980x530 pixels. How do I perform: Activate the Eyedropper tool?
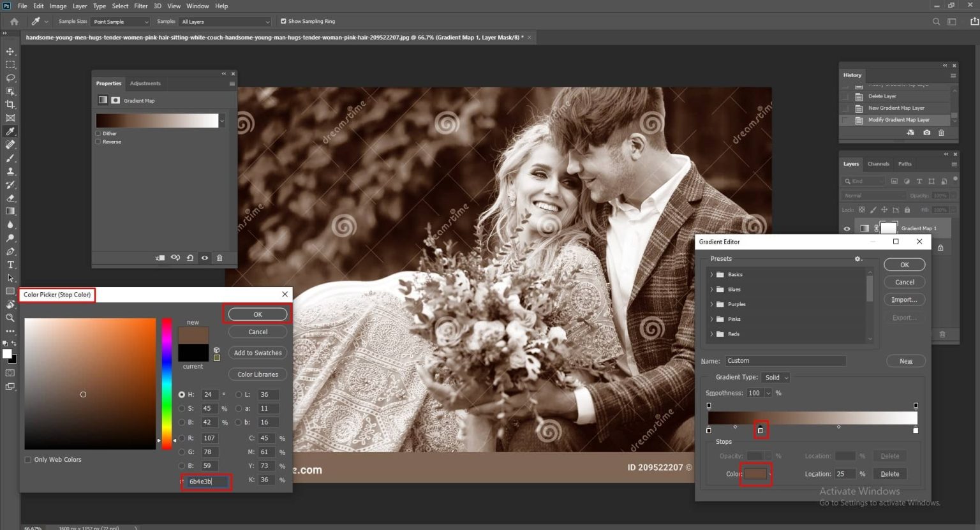coord(10,131)
